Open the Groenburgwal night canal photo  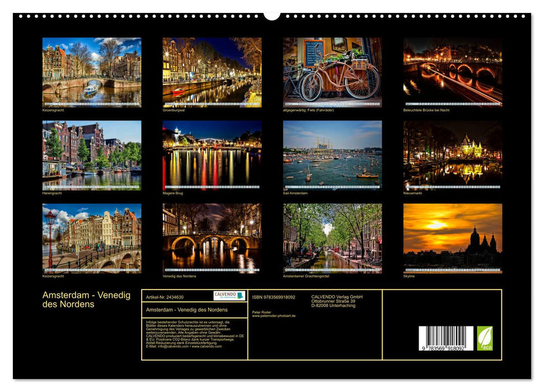[x=212, y=72]
